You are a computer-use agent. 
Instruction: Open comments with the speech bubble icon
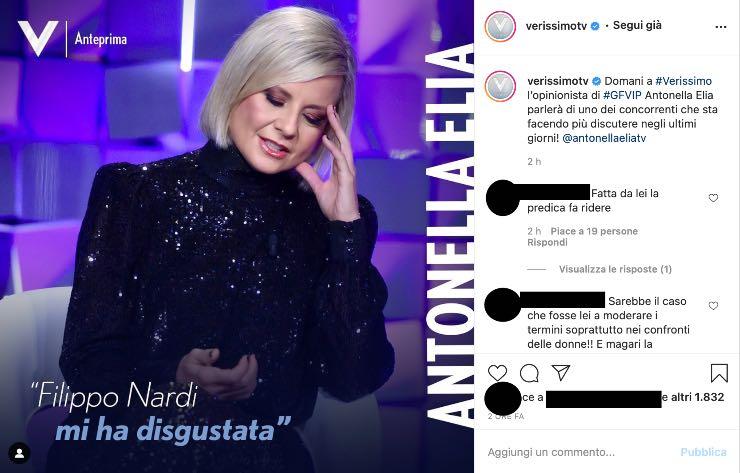pyautogui.click(x=529, y=373)
